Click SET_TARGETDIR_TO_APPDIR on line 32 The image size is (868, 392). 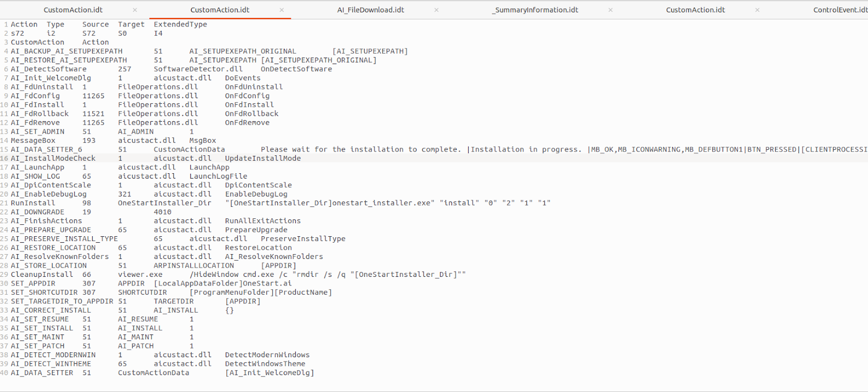pyautogui.click(x=62, y=301)
